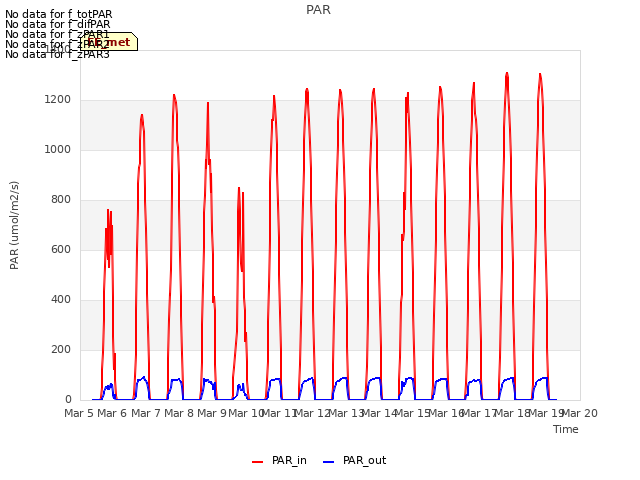Click the x-axis label Time
Viewport: 640px width, 480px height.
click(x=565, y=429)
